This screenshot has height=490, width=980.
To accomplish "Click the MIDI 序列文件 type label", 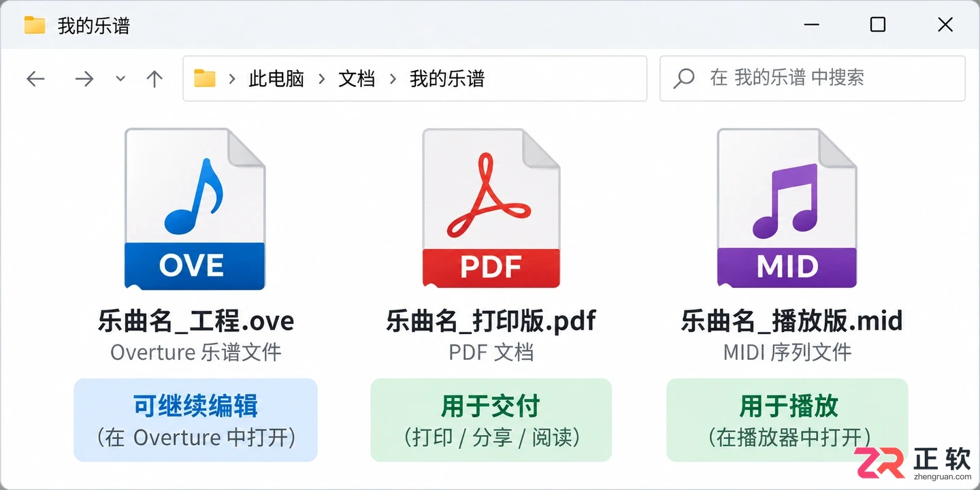I will tap(787, 352).
